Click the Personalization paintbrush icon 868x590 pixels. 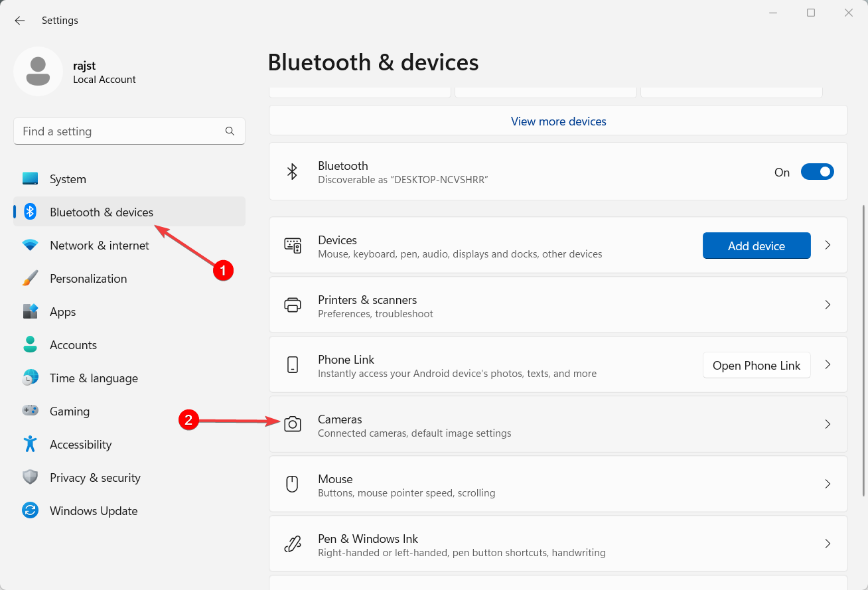point(30,278)
